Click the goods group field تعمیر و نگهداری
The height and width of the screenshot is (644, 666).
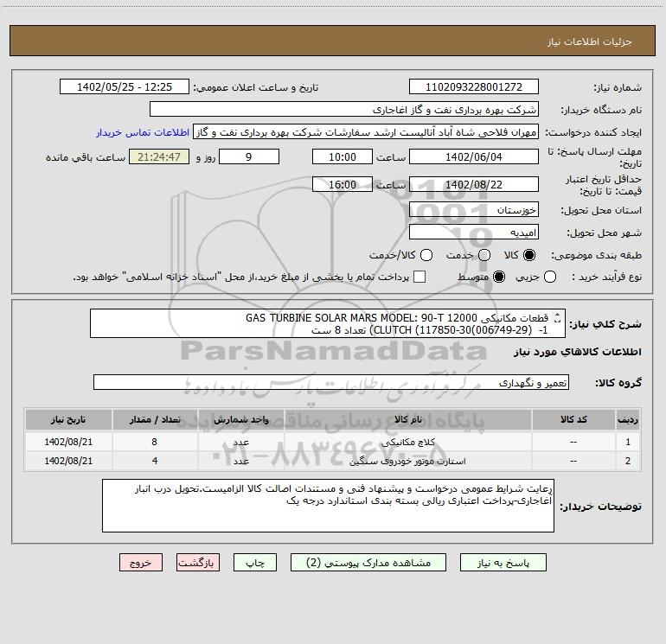point(331,382)
